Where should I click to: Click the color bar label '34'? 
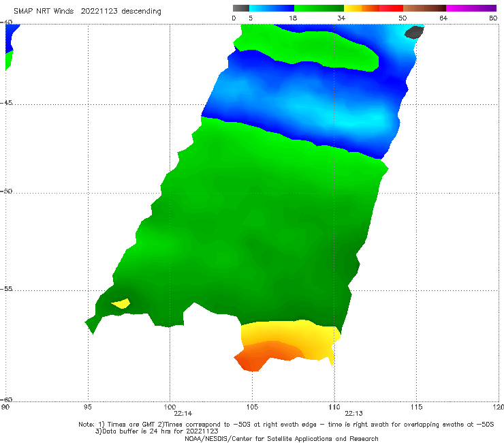click(x=341, y=18)
